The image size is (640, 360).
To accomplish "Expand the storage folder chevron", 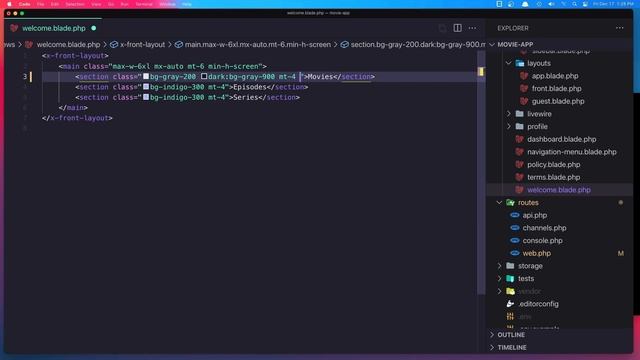I will point(499,266).
